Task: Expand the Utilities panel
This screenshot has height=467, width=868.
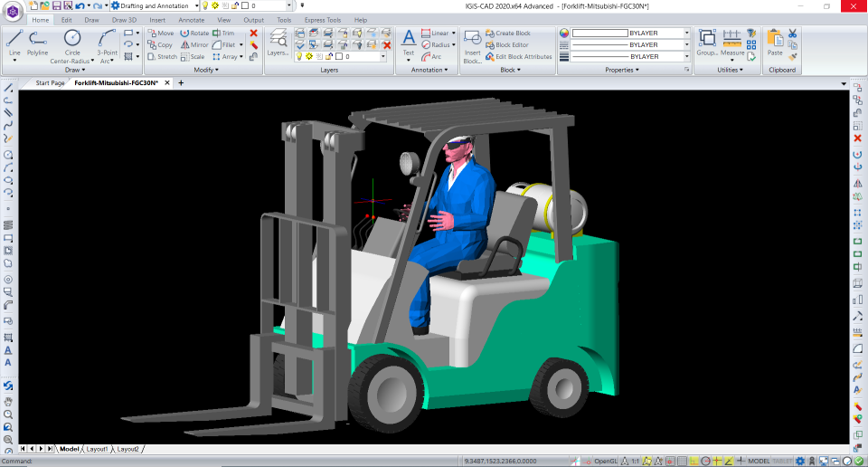Action: (x=731, y=70)
